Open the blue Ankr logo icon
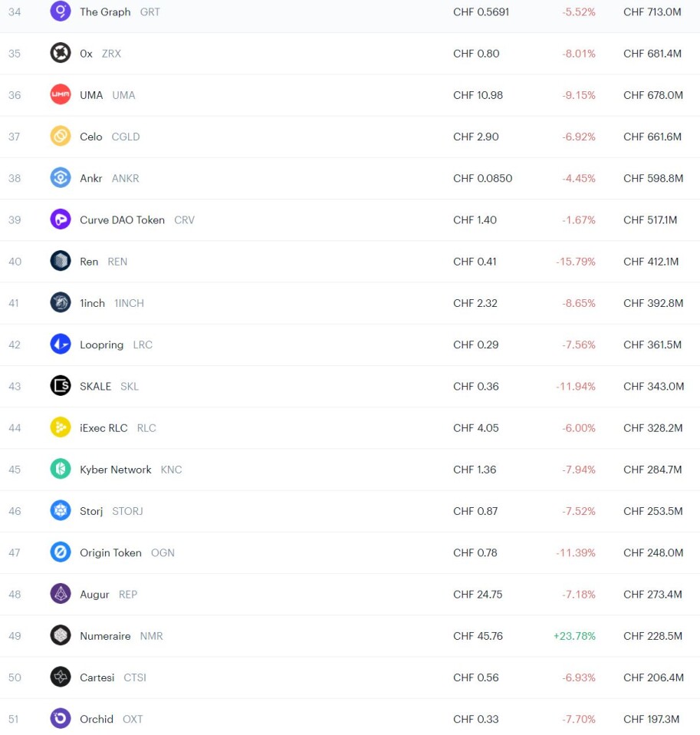The width and height of the screenshot is (700, 735). click(x=61, y=178)
